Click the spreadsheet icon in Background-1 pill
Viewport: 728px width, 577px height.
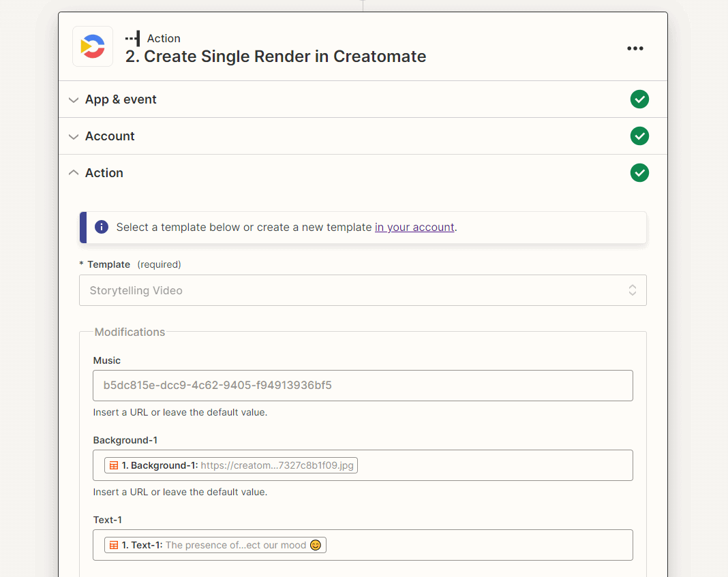point(114,465)
